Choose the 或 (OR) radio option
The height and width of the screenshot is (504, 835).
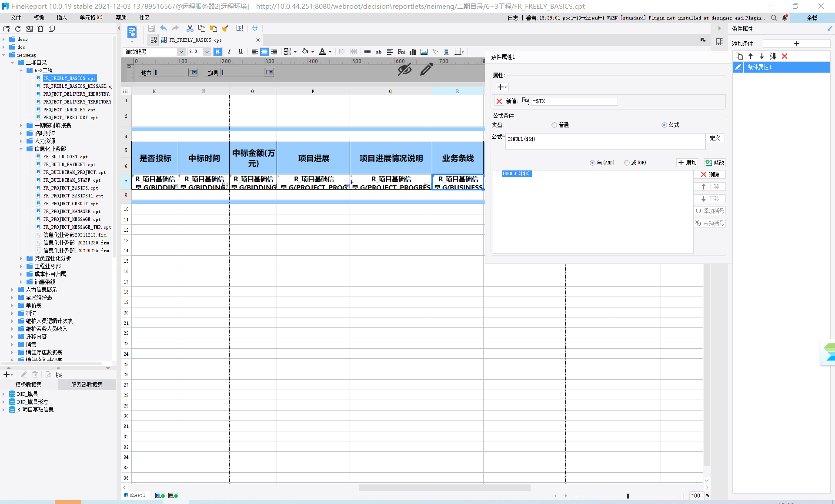627,163
